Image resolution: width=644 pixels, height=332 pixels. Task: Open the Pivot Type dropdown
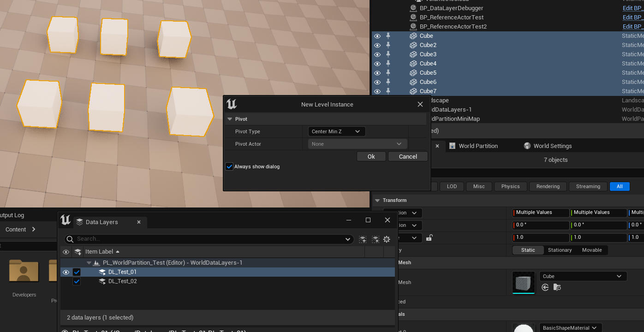coord(337,131)
